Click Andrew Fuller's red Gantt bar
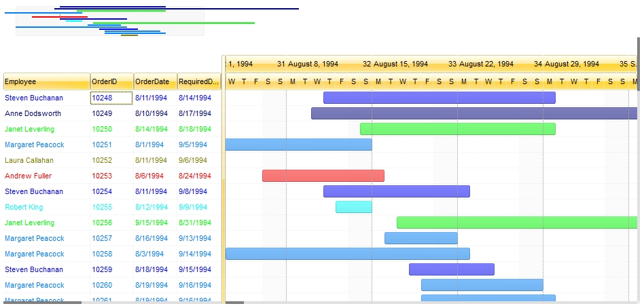644x306 pixels. pyautogui.click(x=323, y=176)
